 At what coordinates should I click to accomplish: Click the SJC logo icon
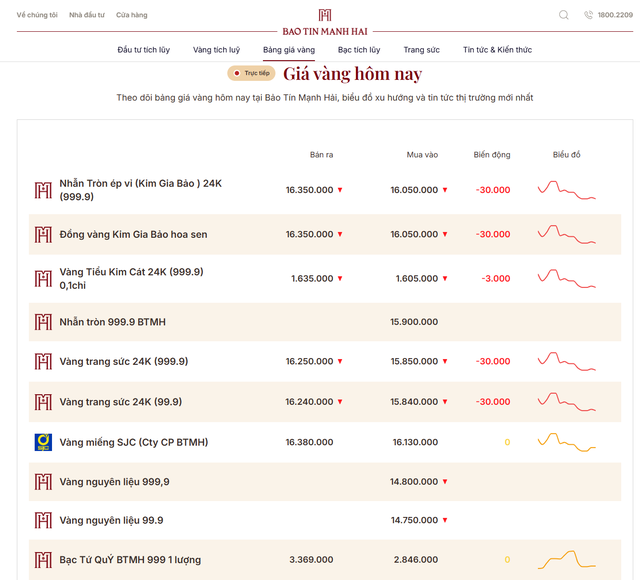coord(43,442)
